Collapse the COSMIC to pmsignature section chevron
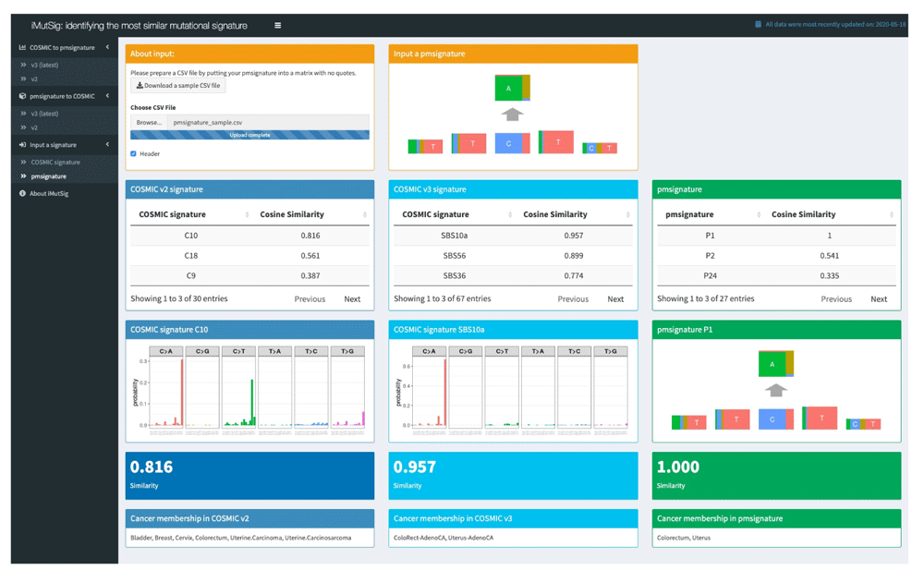The image size is (924, 582). click(107, 47)
